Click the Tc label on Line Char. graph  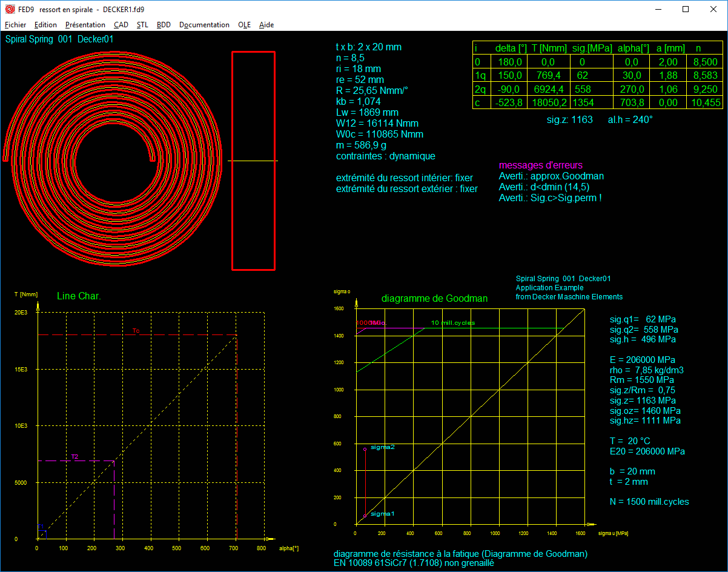pos(136,331)
